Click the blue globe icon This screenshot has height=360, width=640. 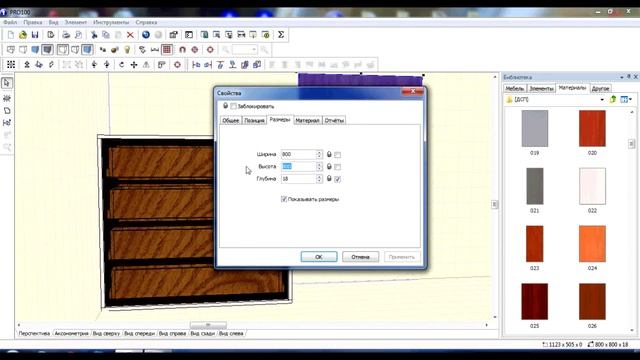146,35
